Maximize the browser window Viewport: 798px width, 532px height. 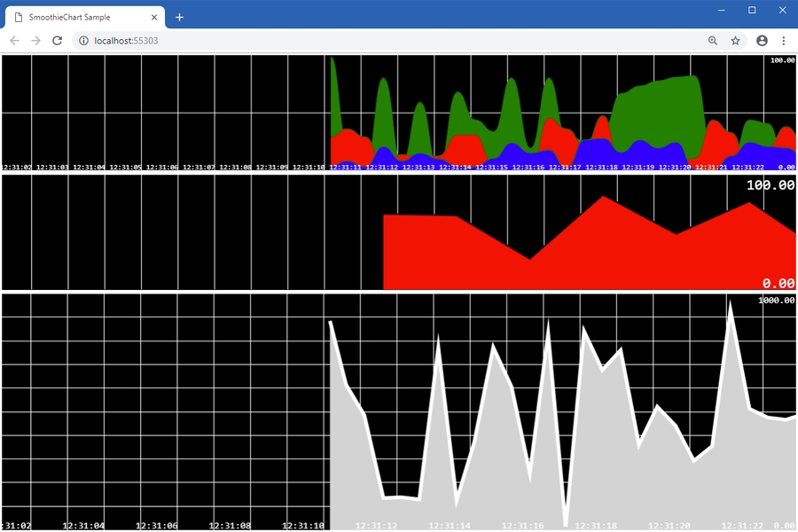click(x=752, y=10)
